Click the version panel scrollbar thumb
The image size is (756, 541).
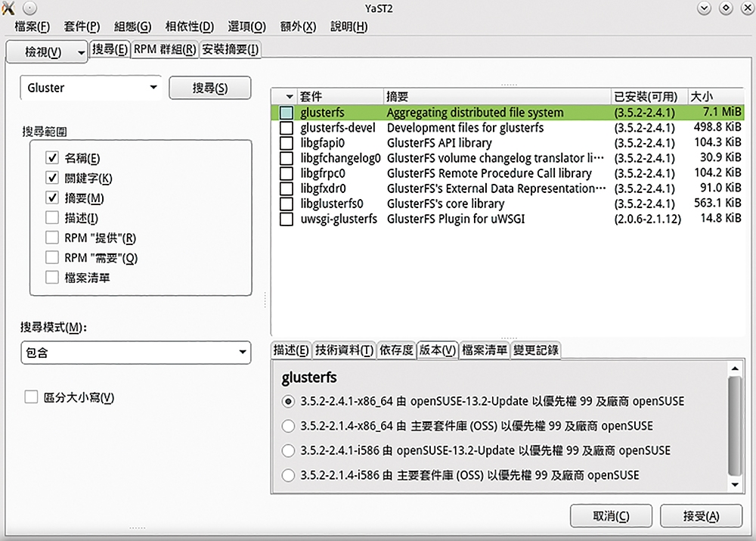point(735,426)
